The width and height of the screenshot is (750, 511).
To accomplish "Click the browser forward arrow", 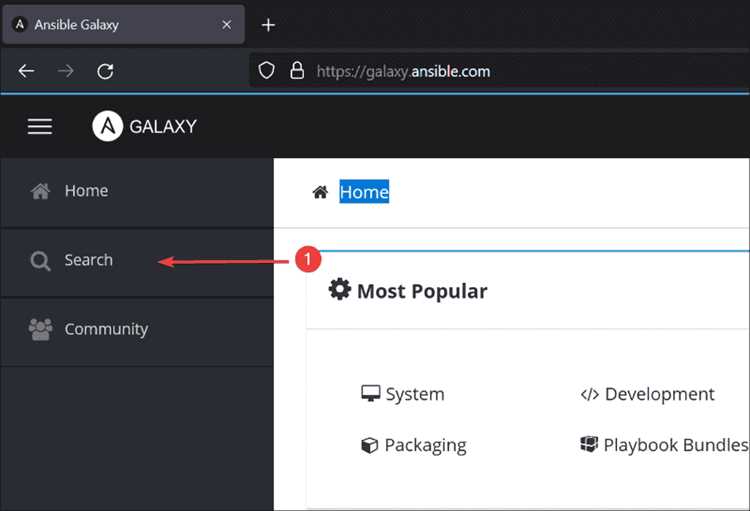I will [x=66, y=71].
